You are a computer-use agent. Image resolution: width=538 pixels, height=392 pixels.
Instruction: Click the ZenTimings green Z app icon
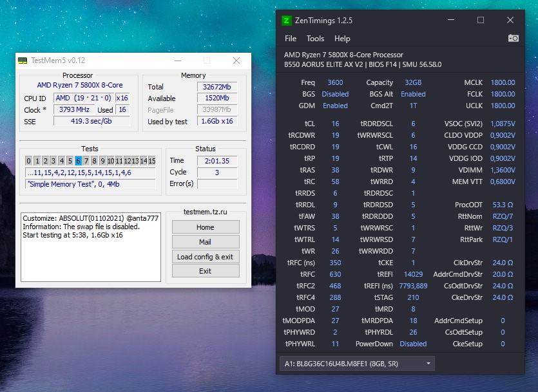click(x=286, y=21)
